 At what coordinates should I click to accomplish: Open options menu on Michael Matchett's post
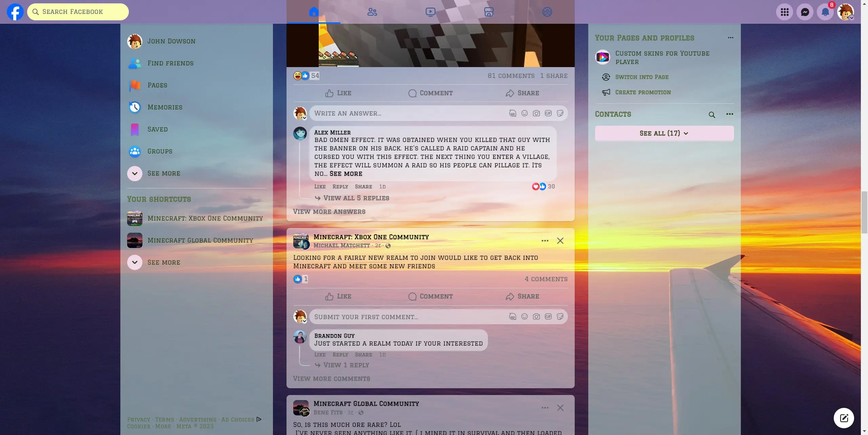point(545,241)
